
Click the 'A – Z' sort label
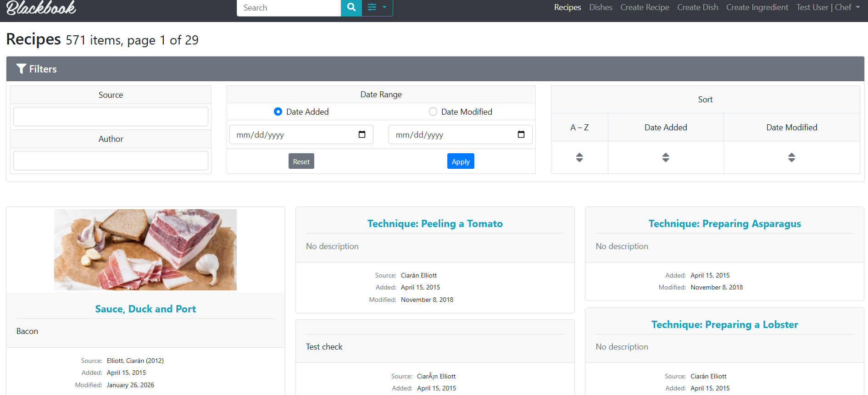pyautogui.click(x=579, y=128)
